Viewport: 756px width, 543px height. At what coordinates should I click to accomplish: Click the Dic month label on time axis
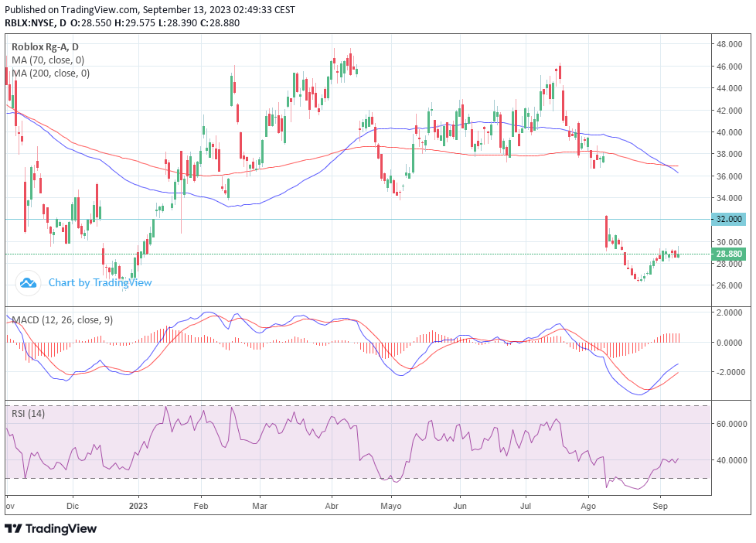pyautogui.click(x=73, y=506)
